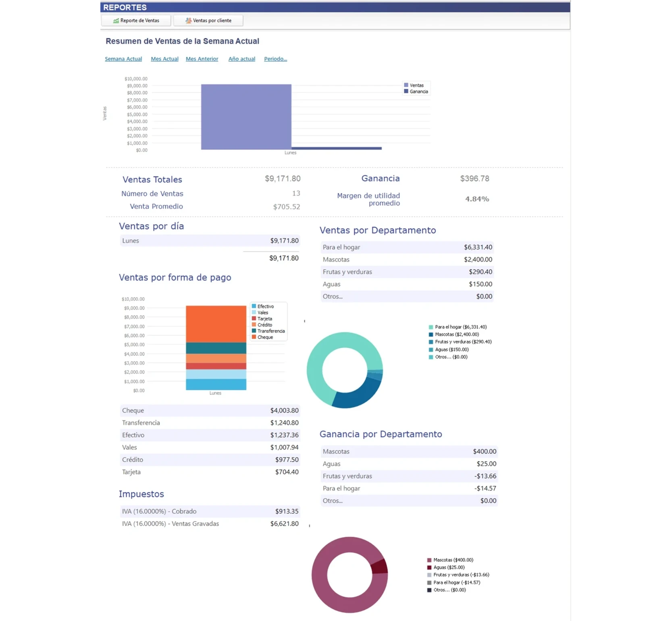Open the Periodo... date range selector
Image resolution: width=672 pixels, height=621 pixels.
(x=275, y=58)
